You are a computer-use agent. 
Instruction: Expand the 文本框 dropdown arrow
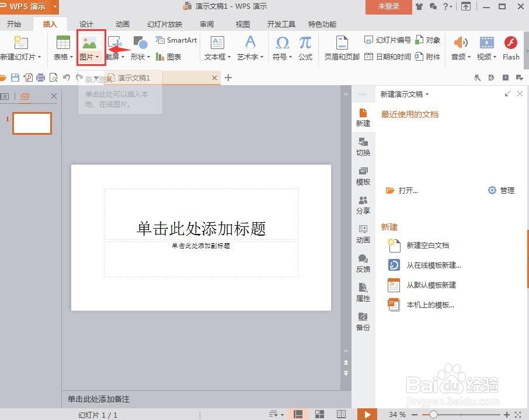click(x=229, y=57)
